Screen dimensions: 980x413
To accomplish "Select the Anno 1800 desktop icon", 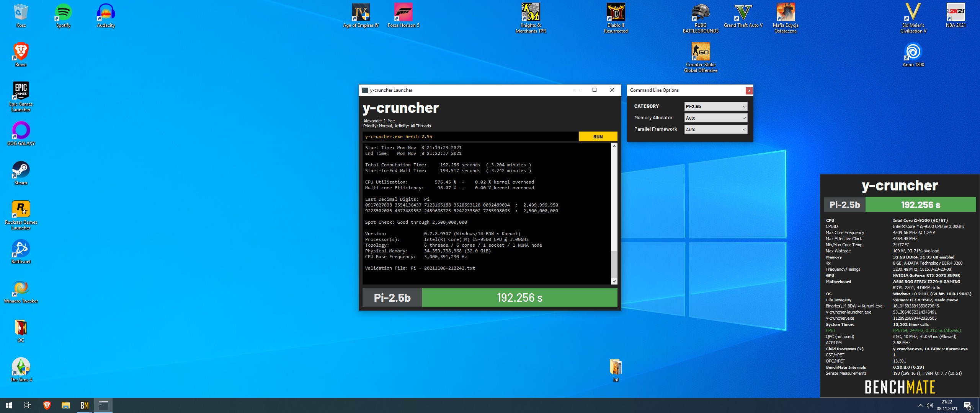I will pos(913,55).
